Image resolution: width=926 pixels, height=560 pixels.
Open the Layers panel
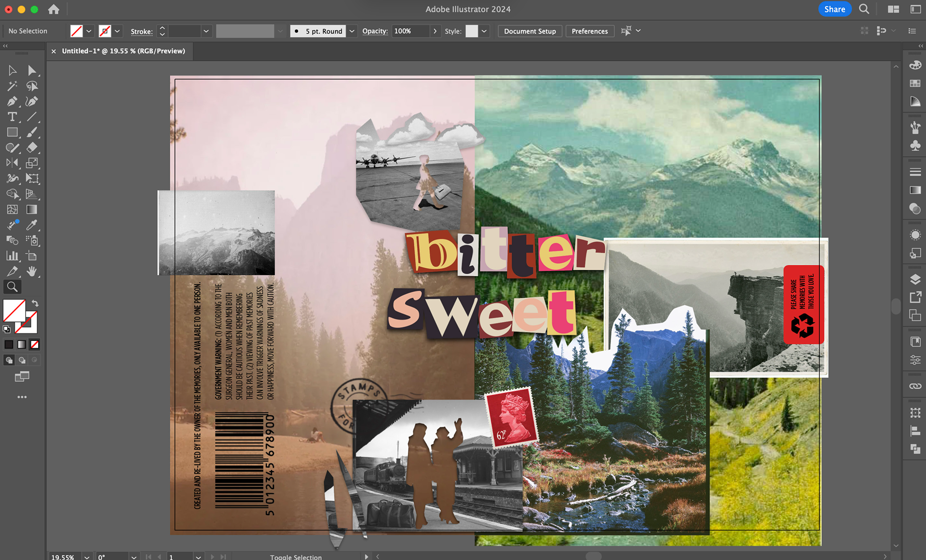pyautogui.click(x=915, y=279)
